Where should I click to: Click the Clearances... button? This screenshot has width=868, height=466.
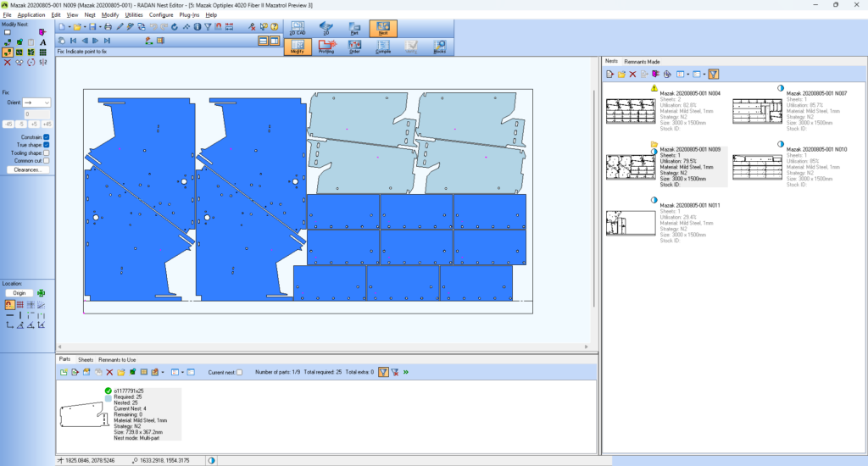27,169
